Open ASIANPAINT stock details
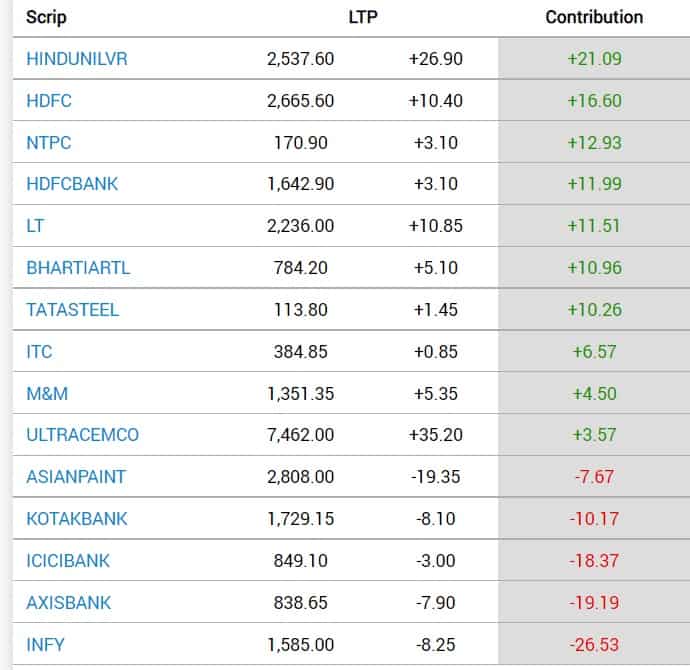Image resolution: width=690 pixels, height=670 pixels. click(76, 477)
